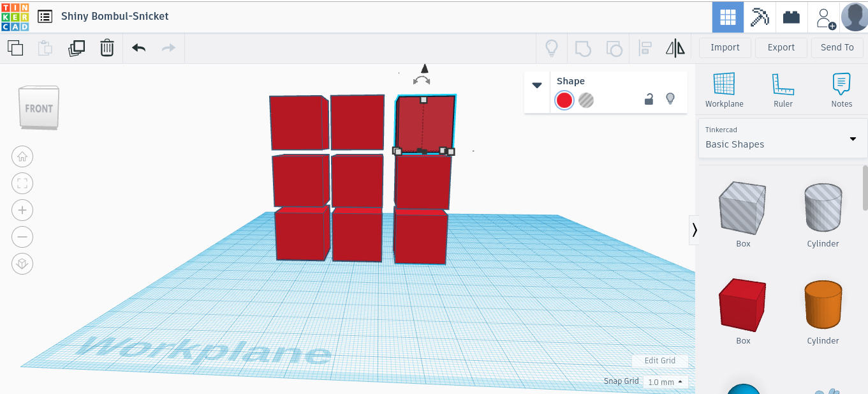
Task: Expand the Shape inspector panel dropdown
Action: [x=536, y=84]
